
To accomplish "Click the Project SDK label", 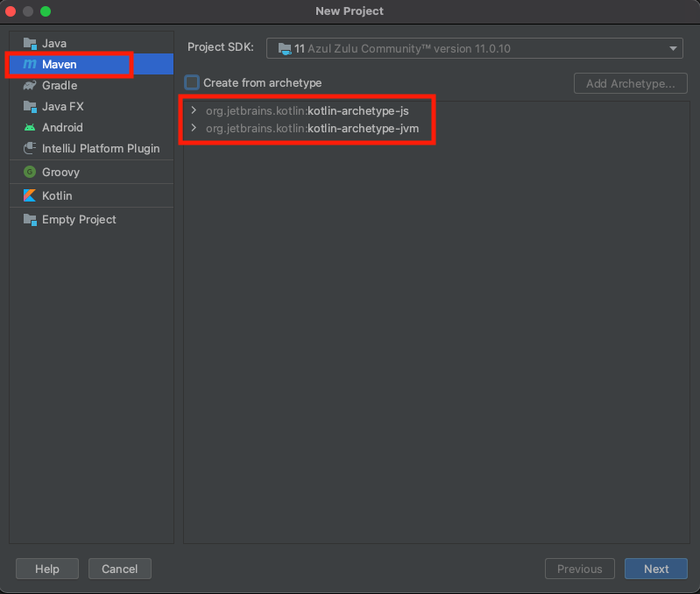I will point(221,46).
